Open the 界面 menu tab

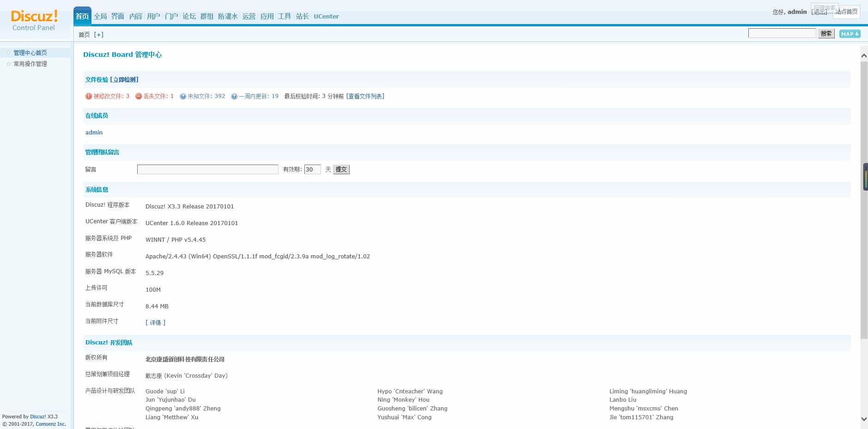(118, 16)
